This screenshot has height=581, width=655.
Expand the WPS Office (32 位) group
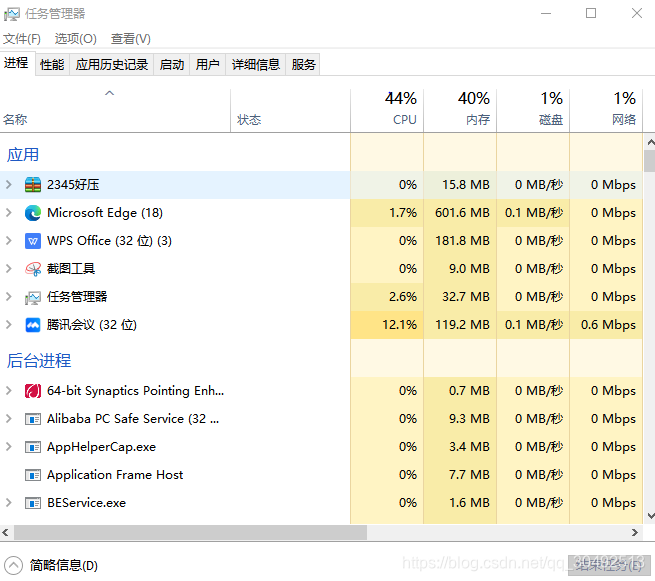pyautogui.click(x=9, y=241)
